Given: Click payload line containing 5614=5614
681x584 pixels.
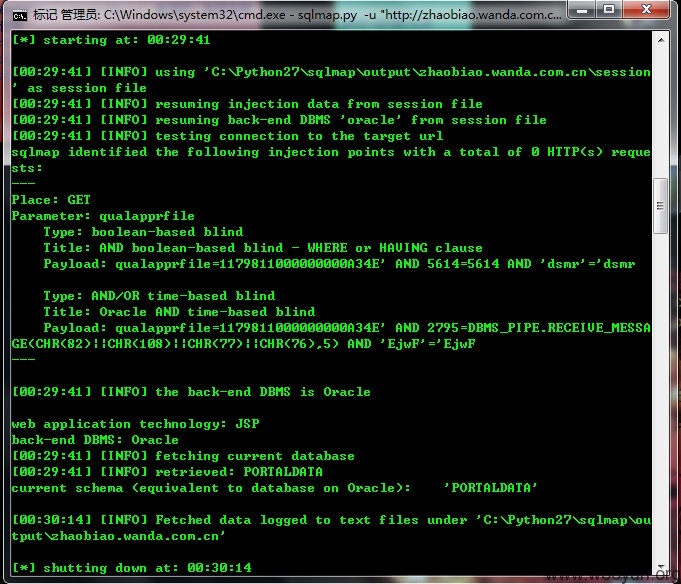Looking at the screenshot, I should coord(339,264).
